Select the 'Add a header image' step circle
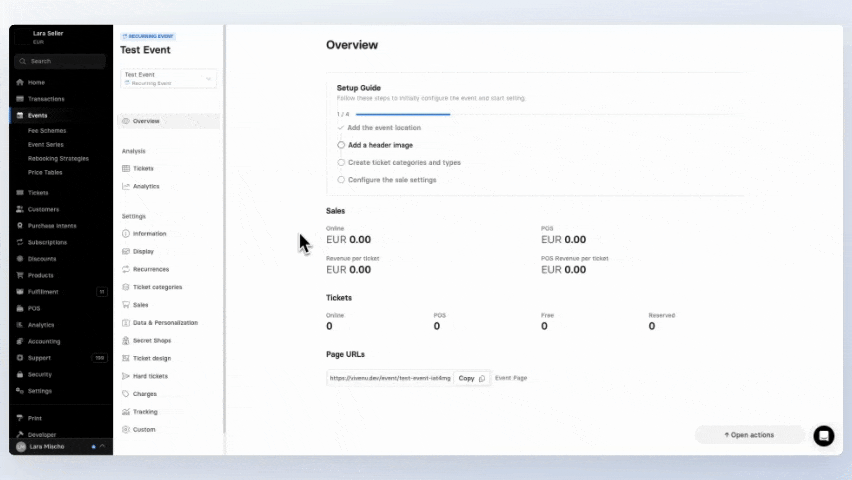The width and height of the screenshot is (852, 480). click(341, 145)
